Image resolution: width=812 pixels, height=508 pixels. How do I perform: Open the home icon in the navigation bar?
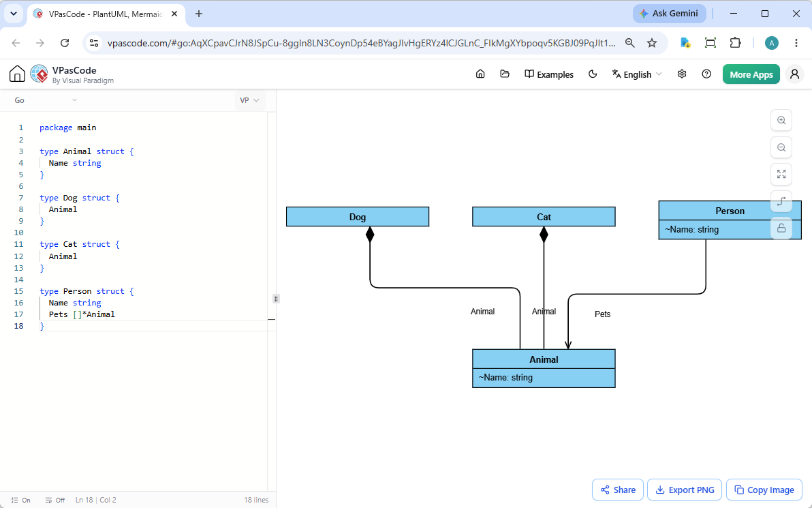coord(480,74)
